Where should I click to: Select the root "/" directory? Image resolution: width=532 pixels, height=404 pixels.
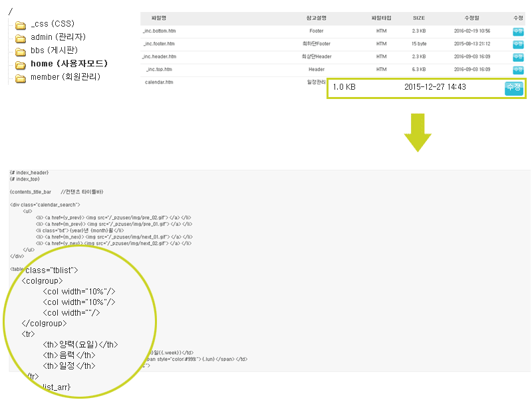(x=10, y=11)
